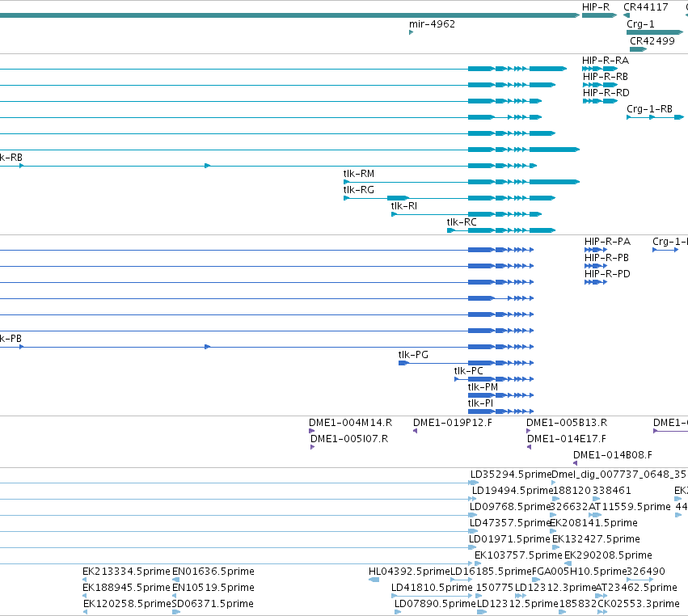Select the Crg-1-RB transcript label
Viewport: 688px width, 616px height.
click(x=649, y=109)
